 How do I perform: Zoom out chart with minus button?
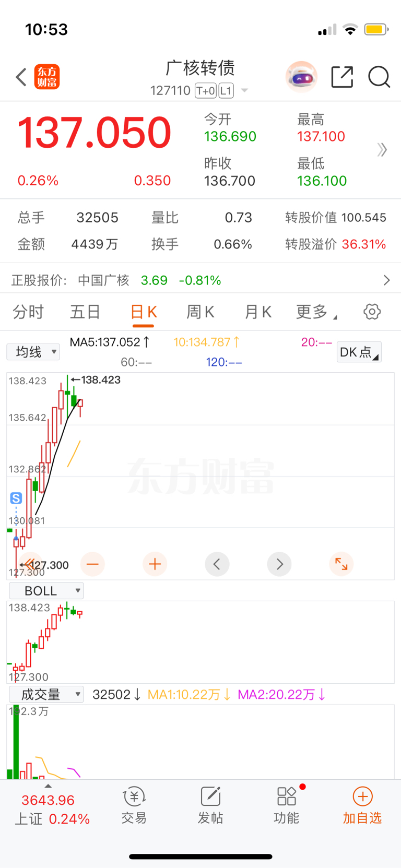point(93,564)
